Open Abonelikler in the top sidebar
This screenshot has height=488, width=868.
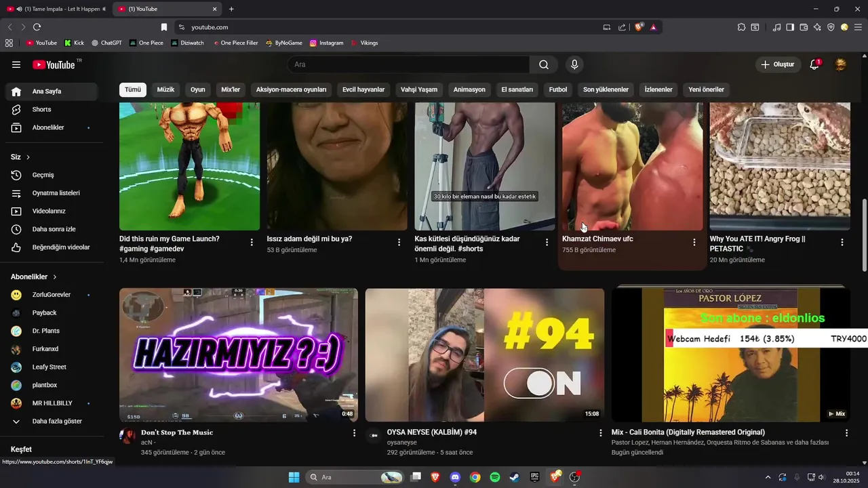tap(52, 127)
